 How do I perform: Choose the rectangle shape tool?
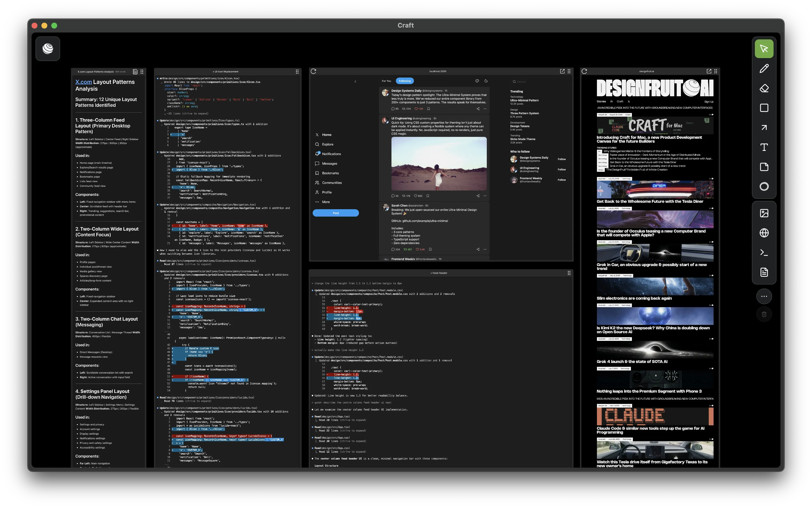764,108
